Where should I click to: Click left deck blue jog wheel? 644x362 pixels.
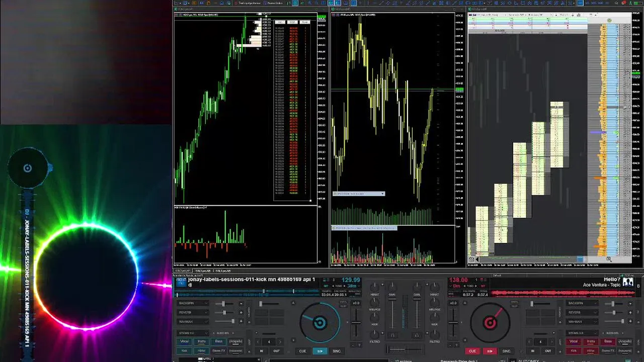(x=320, y=323)
